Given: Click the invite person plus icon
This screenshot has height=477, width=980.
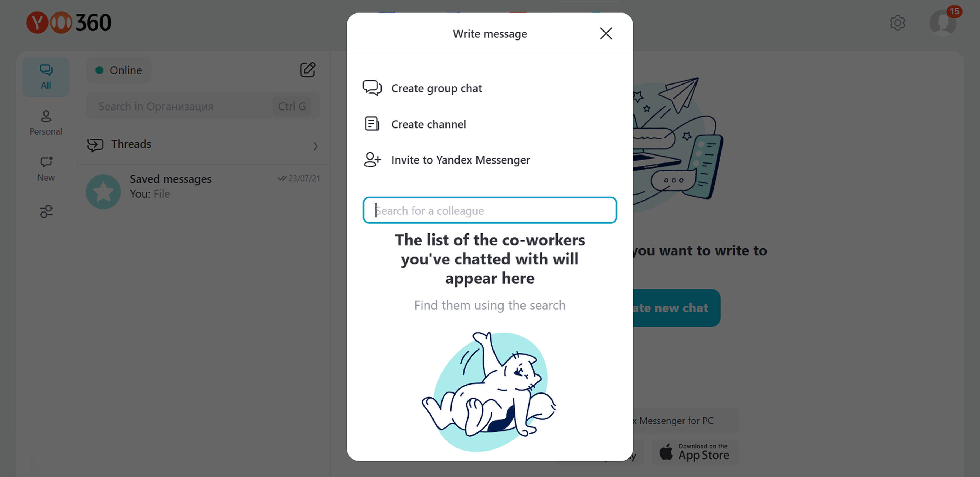Looking at the screenshot, I should 372,160.
